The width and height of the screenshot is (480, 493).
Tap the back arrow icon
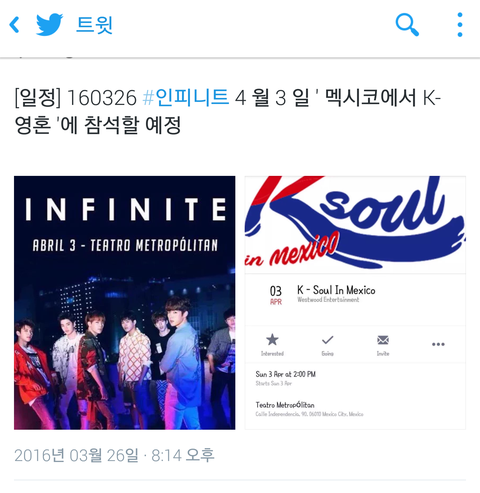14,25
